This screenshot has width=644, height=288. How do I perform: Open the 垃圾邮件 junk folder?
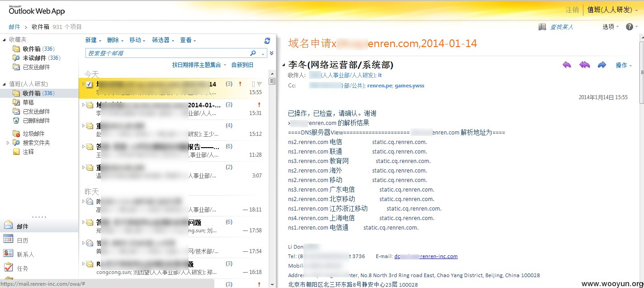click(33, 134)
